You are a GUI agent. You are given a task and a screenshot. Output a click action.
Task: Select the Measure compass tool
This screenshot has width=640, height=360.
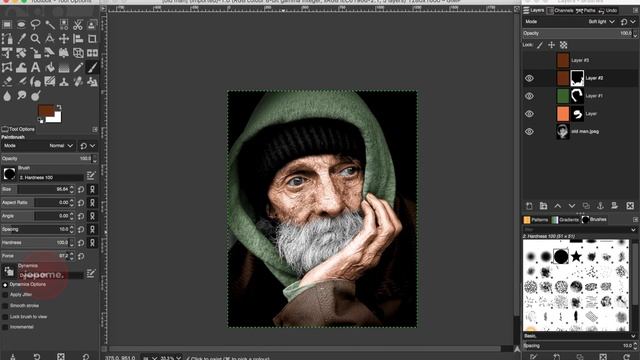pyautogui.click(x=50, y=39)
